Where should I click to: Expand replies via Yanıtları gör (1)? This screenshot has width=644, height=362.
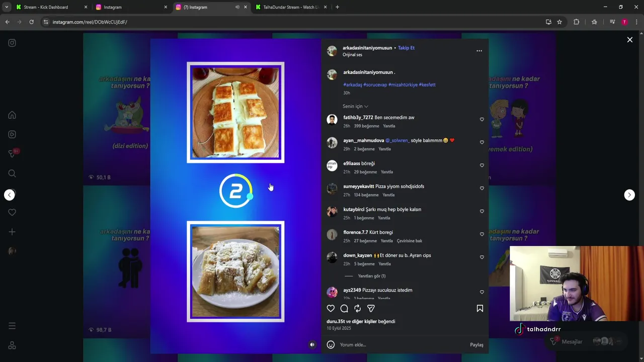(371, 276)
